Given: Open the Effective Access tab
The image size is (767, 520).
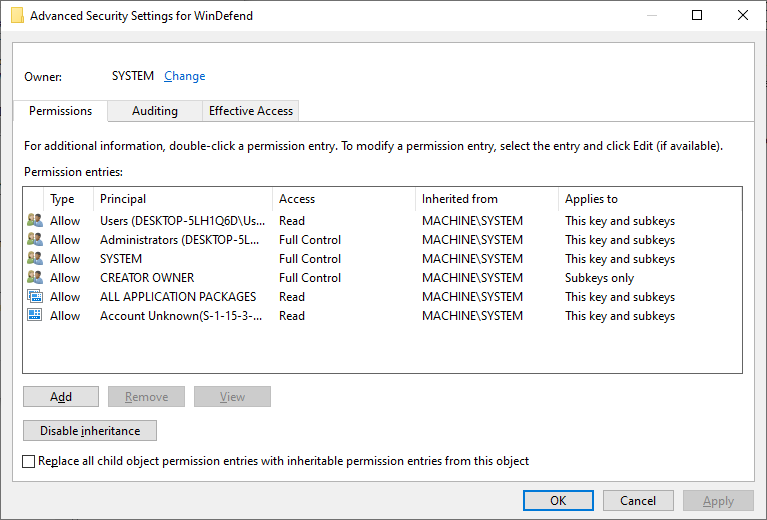Looking at the screenshot, I should pyautogui.click(x=251, y=111).
